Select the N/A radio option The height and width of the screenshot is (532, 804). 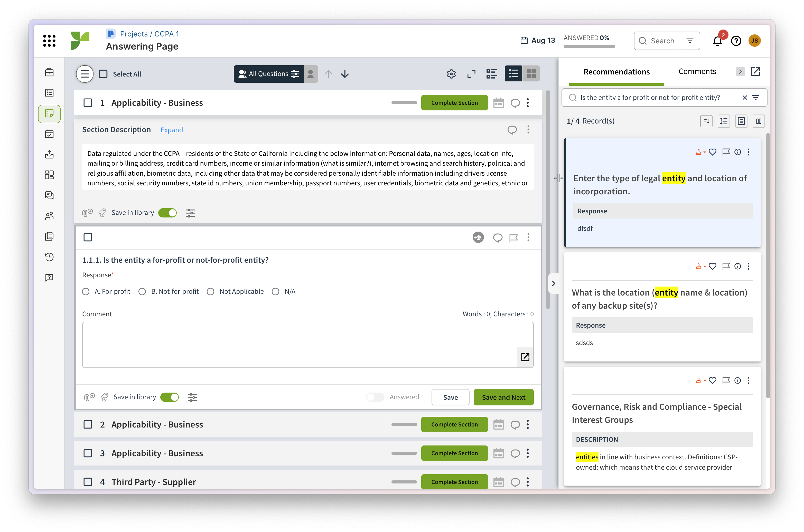[275, 291]
